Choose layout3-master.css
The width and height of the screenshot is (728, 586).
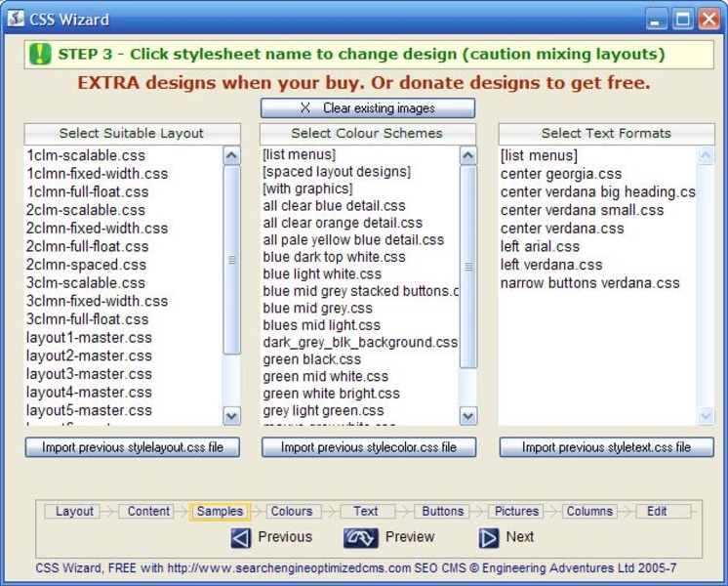pos(89,374)
